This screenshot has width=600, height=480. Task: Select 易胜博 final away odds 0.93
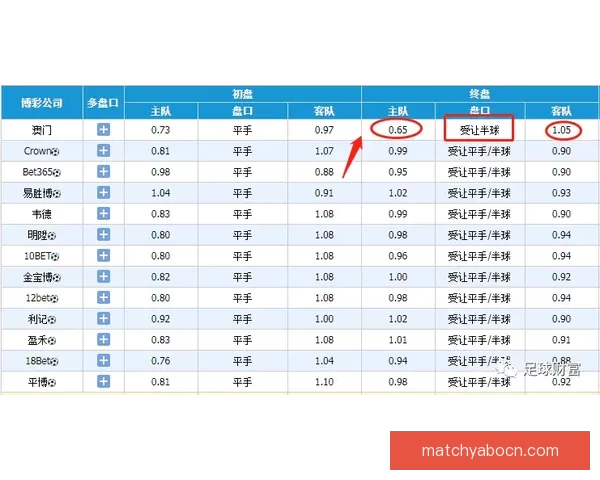pyautogui.click(x=561, y=193)
